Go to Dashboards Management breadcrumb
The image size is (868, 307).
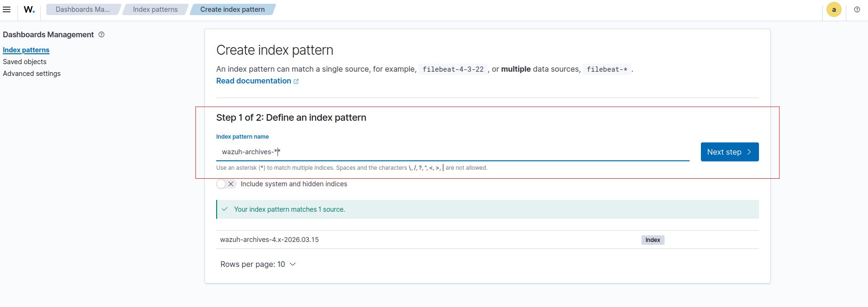[83, 9]
